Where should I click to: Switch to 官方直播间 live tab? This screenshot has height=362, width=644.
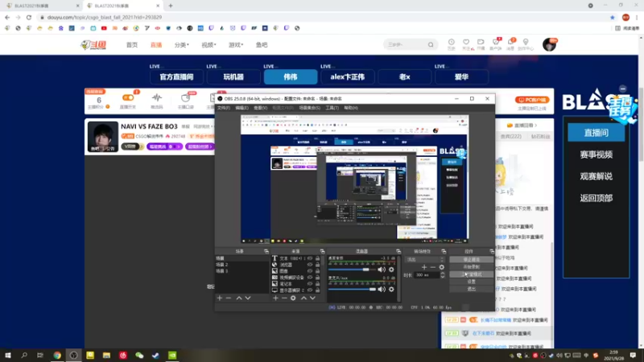coord(176,76)
